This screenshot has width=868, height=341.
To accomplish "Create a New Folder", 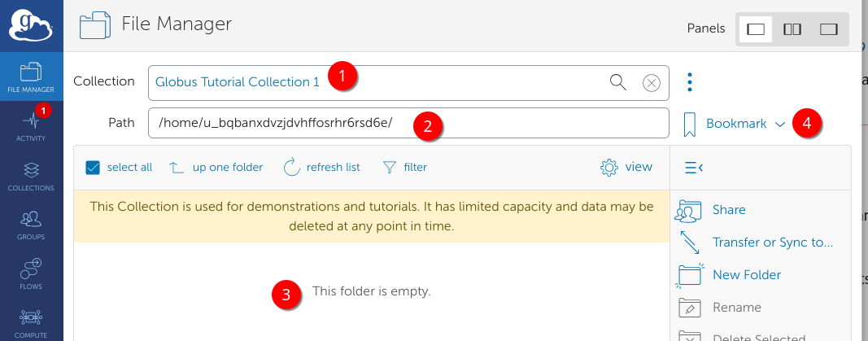I will pos(746,275).
